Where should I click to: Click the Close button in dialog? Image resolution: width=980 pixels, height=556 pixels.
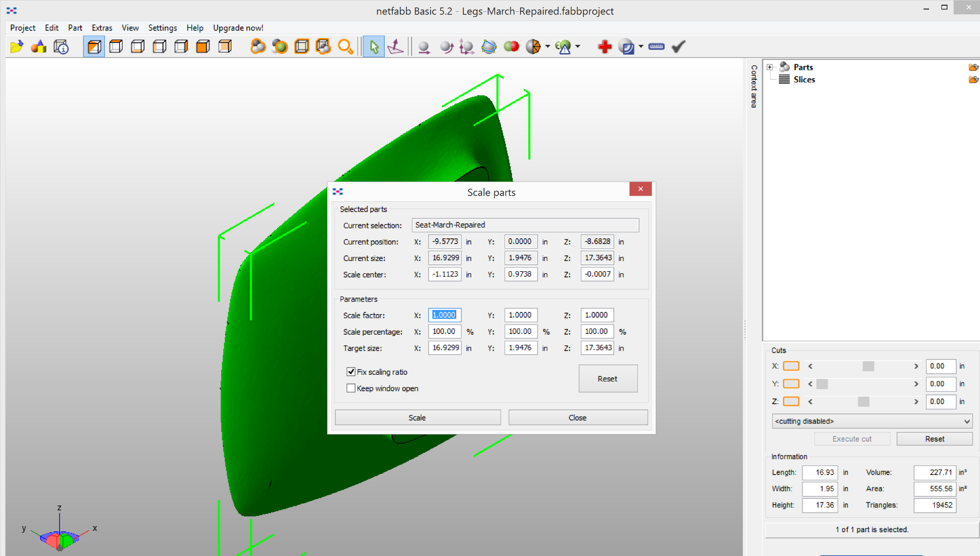[577, 418]
